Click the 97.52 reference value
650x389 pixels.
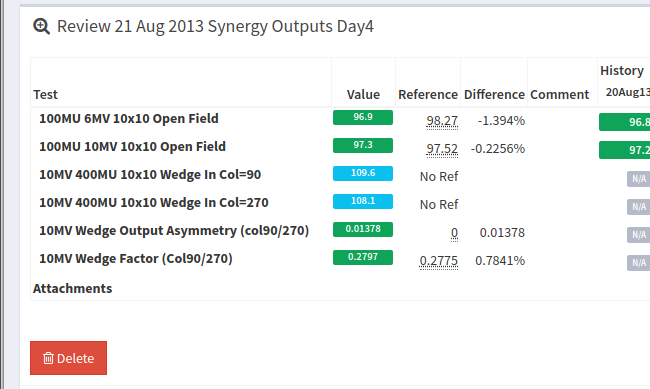tap(442, 149)
